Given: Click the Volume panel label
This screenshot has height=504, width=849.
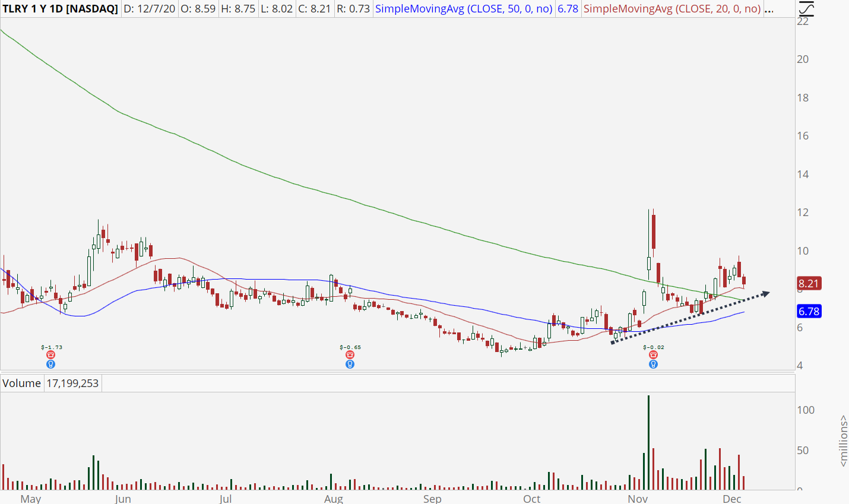Looking at the screenshot, I should tap(21, 383).
